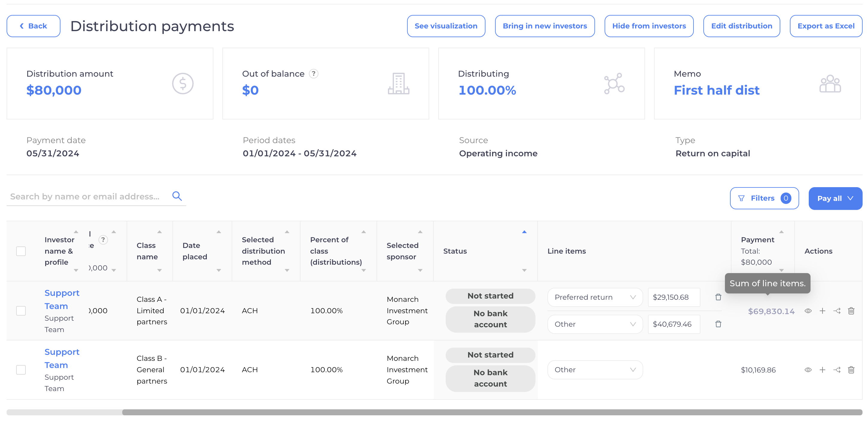The height and width of the screenshot is (424, 868).
Task: Select all rows with the header checkbox
Action: (21, 251)
